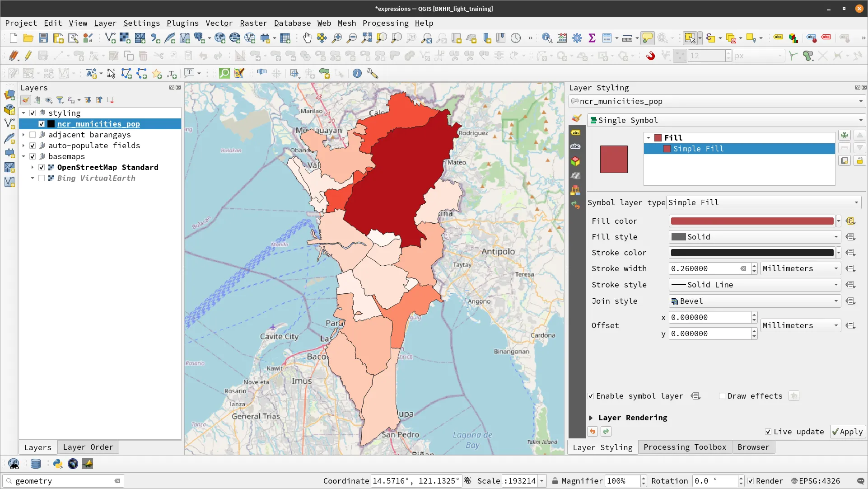The image size is (868, 489).
Task: Open the 3D Symbols tab in Layer Styling
Action: pos(576,161)
